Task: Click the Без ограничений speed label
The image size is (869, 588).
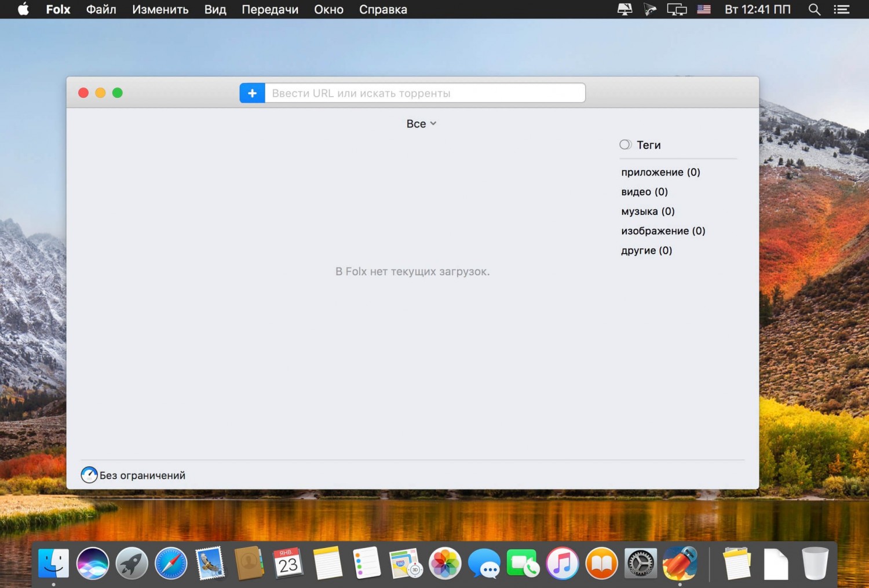Action: (143, 476)
